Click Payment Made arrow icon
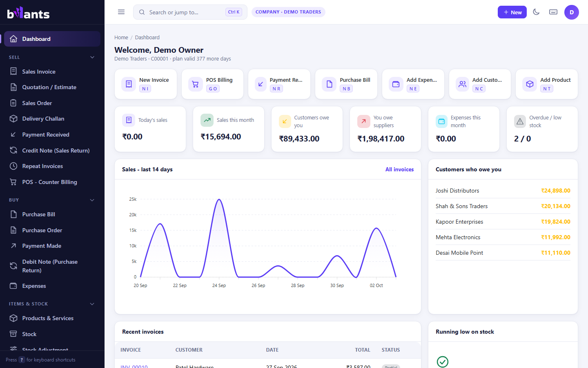The image size is (588, 368). pyautogui.click(x=13, y=246)
